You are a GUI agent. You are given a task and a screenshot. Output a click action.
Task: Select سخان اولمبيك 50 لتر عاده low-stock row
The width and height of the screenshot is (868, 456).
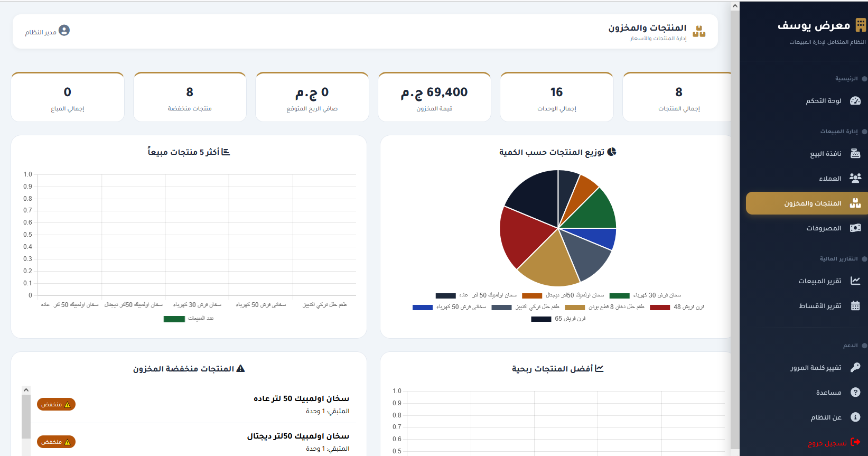[193, 404]
